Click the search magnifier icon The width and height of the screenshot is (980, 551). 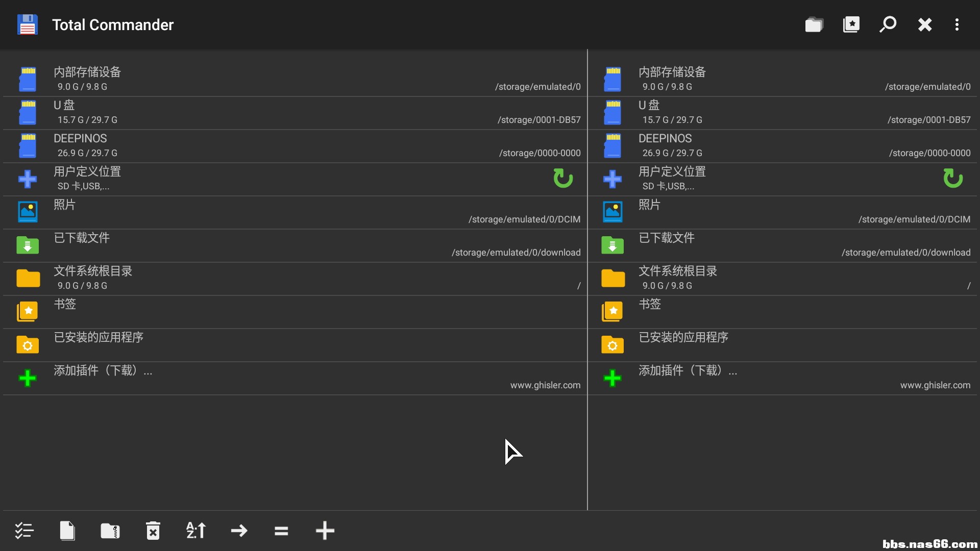pyautogui.click(x=888, y=24)
